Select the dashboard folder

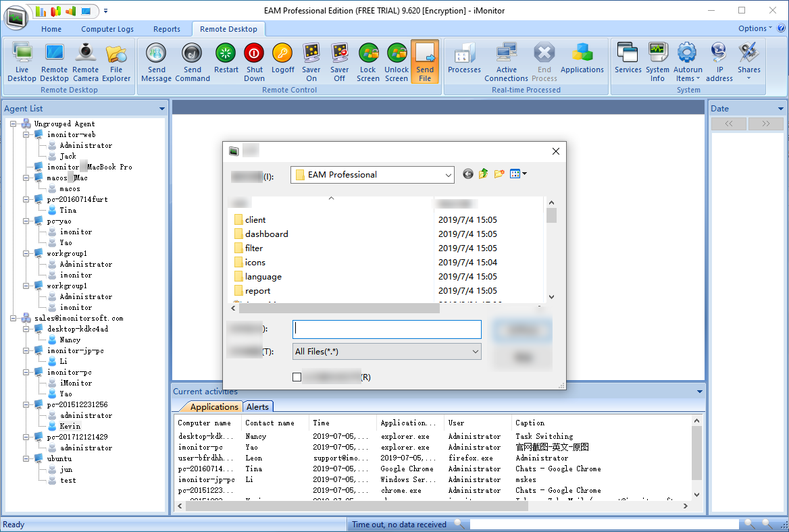coord(261,234)
